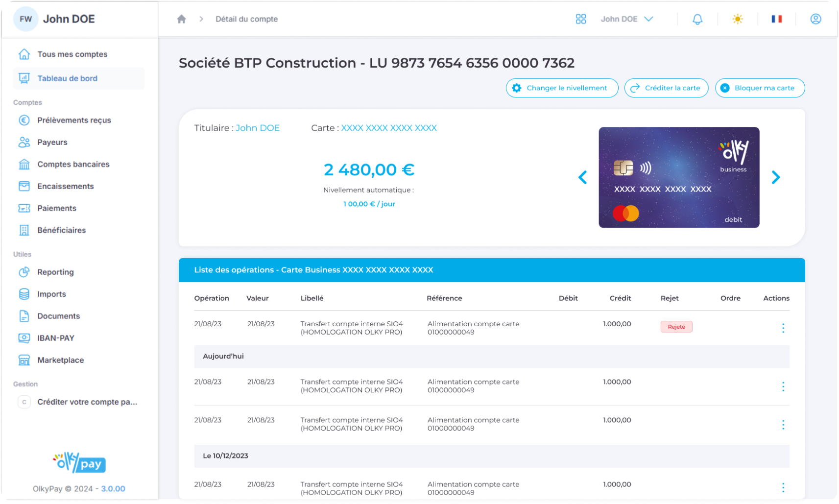Screen dimensions: 839x504
Task: Toggle light theme with the sun icon
Action: click(737, 19)
